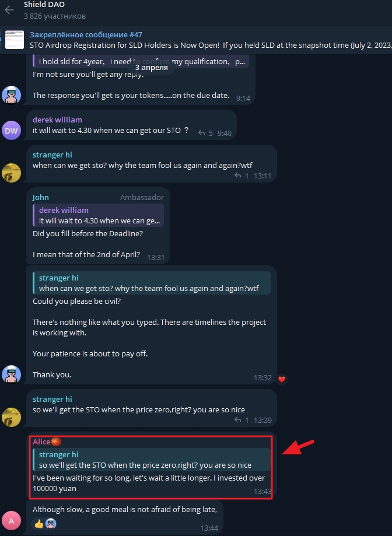Viewport: 392px width, 536px height.
Task: Jump to quoted stranger hi message above 'Could you please be civil?'
Action: (152, 283)
